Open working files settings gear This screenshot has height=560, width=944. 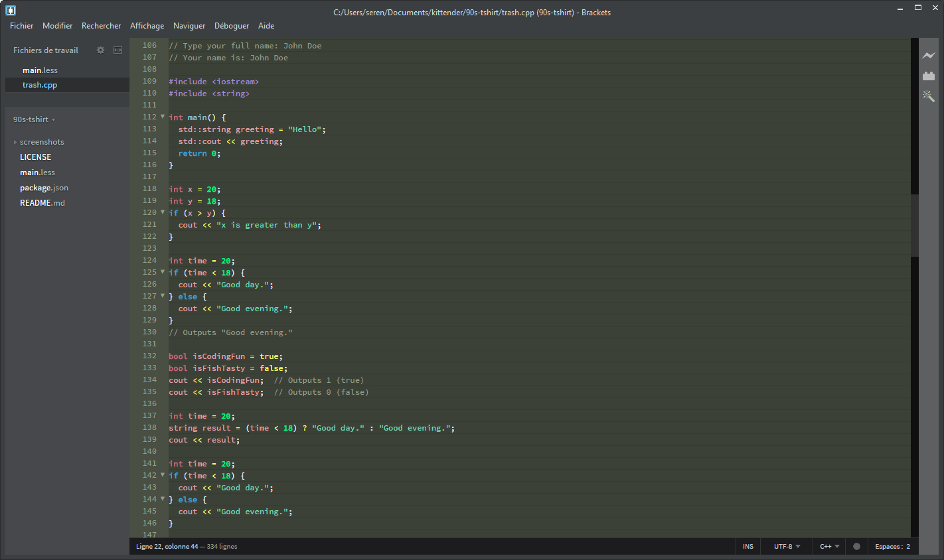(100, 50)
